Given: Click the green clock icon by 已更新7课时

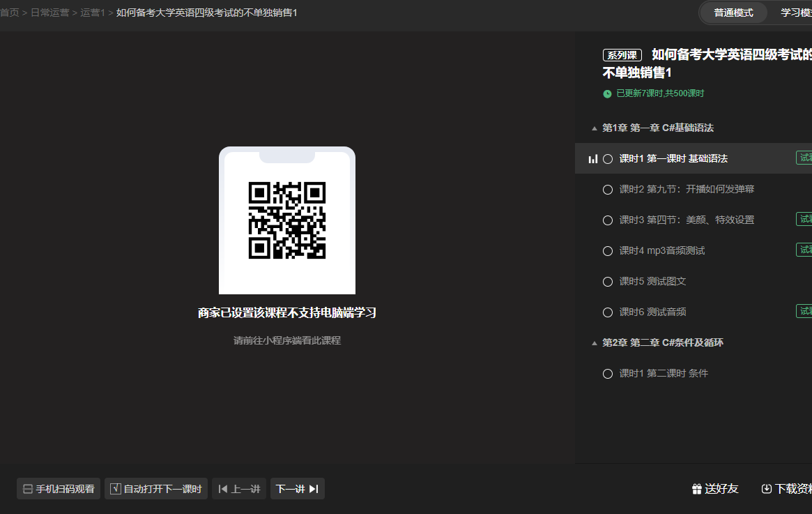Looking at the screenshot, I should coord(608,93).
